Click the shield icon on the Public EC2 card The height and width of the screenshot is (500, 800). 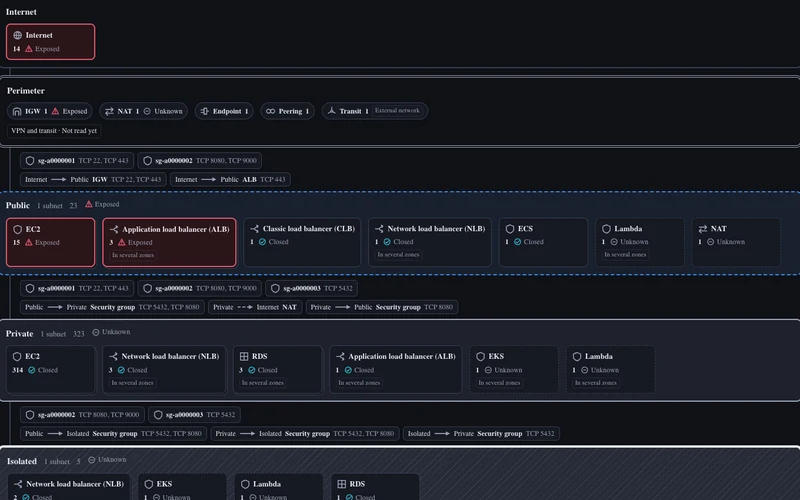coord(17,230)
